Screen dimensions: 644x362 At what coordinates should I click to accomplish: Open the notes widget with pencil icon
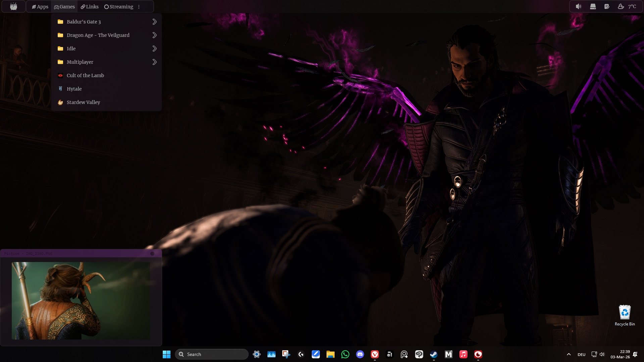(607, 6)
